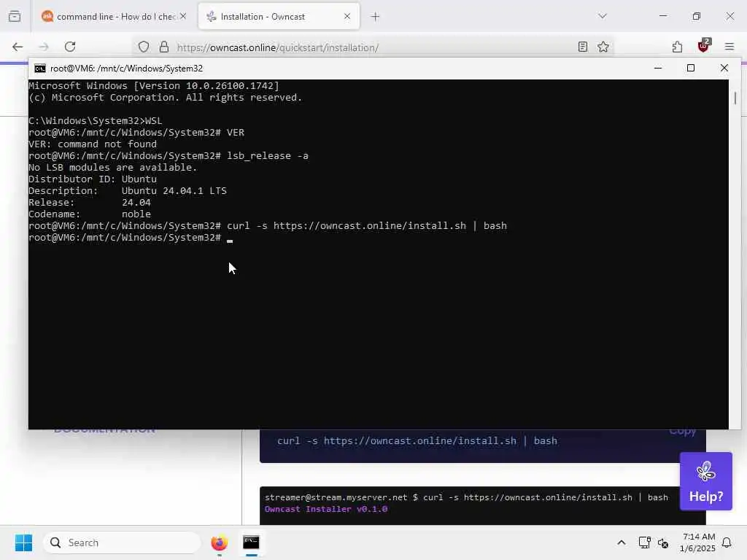This screenshot has width=747, height=560.
Task: Open the clock showing 7:14 AM
Action: tap(697, 542)
